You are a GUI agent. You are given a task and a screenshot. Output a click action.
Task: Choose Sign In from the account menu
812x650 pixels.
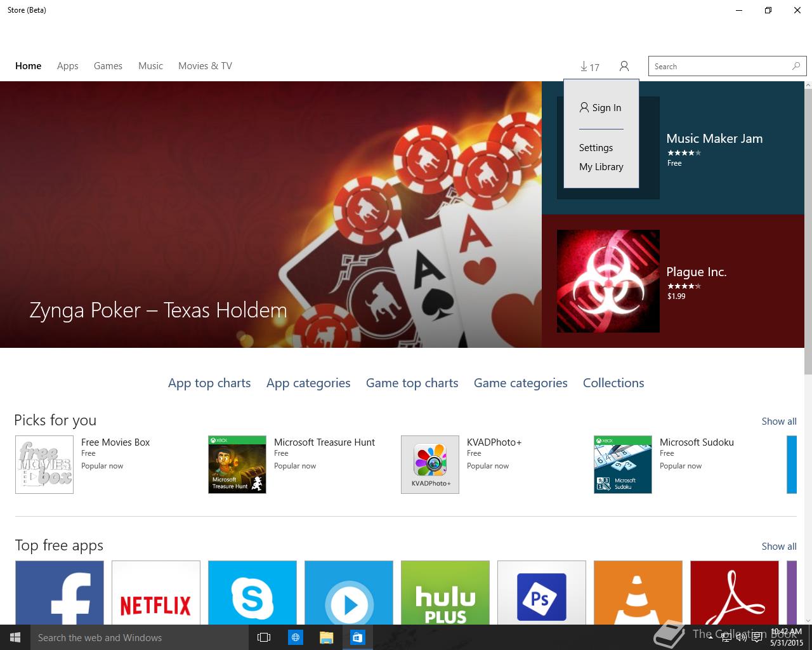[601, 108]
